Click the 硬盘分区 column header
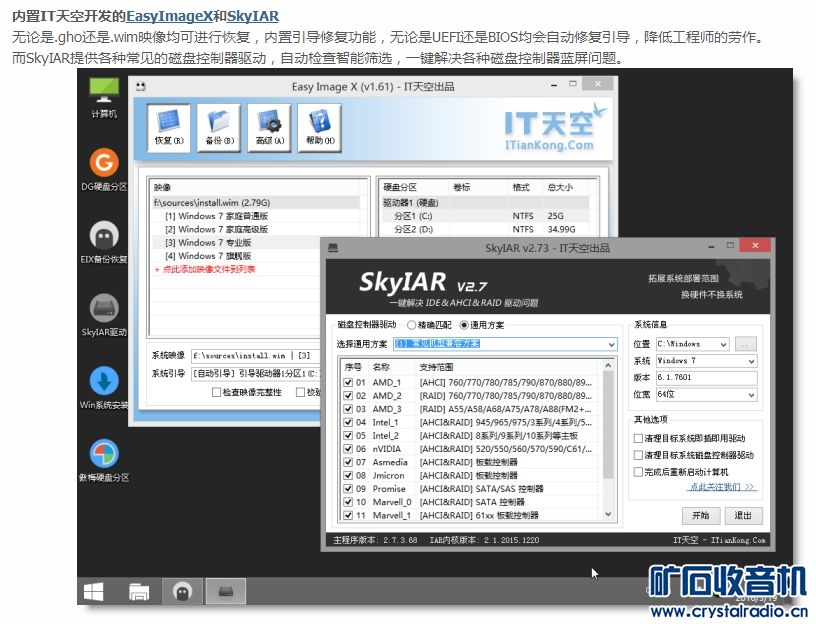816x624 pixels. [x=400, y=187]
